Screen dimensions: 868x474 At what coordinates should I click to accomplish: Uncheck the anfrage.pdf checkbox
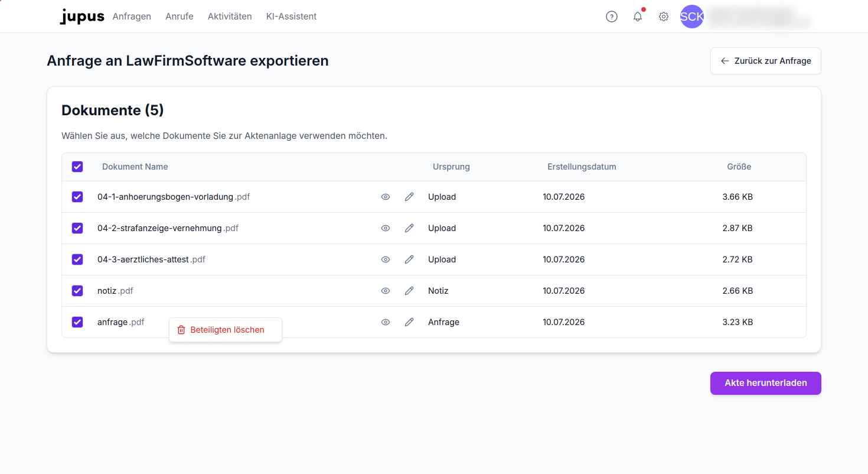(77, 322)
